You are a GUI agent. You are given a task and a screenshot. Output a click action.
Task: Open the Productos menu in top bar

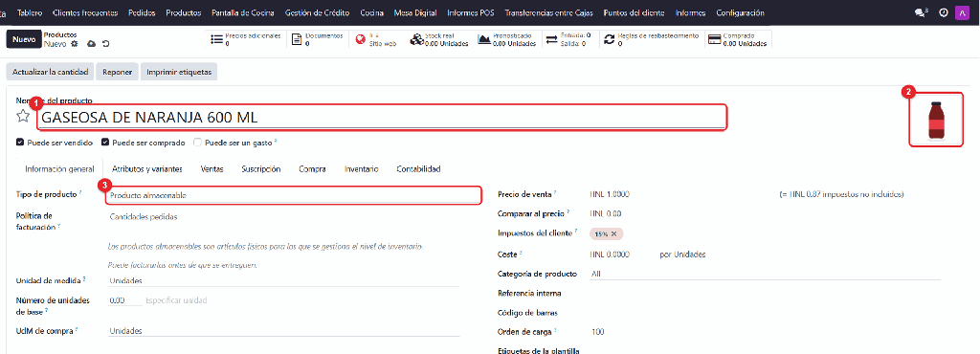coord(184,12)
